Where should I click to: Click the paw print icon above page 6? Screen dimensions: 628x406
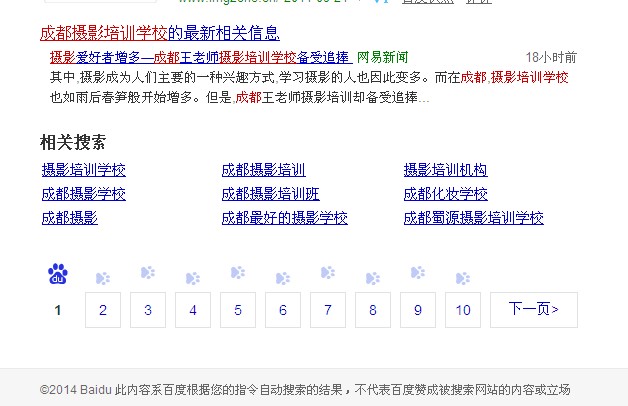point(283,277)
